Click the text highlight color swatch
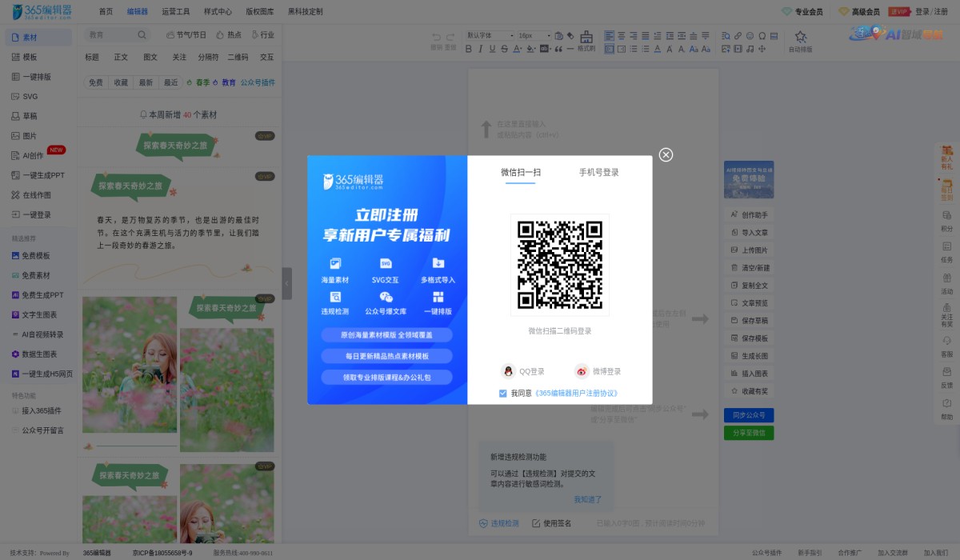This screenshot has height=560, width=960. 530,49
